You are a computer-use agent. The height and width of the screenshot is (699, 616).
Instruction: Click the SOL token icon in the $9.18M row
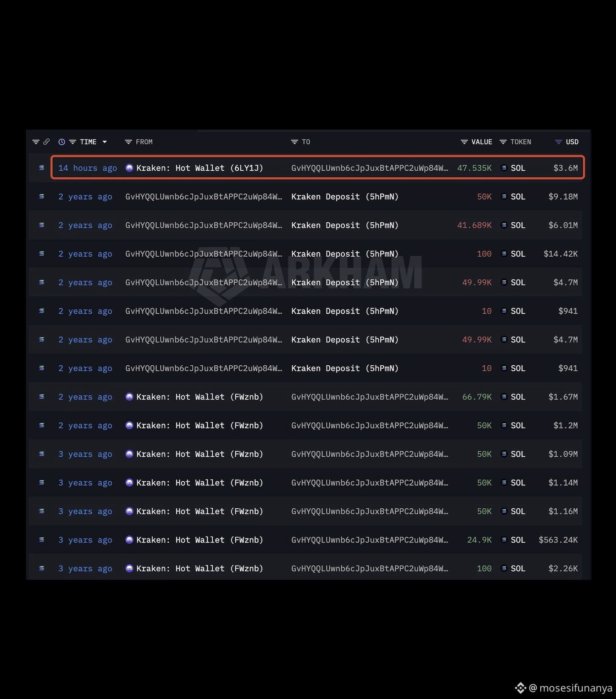[504, 196]
